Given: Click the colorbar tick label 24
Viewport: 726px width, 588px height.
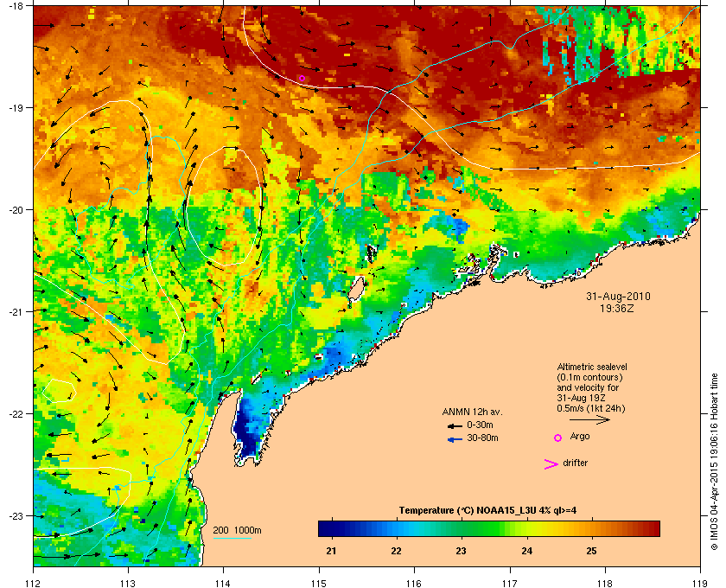Looking at the screenshot, I should 527,552.
